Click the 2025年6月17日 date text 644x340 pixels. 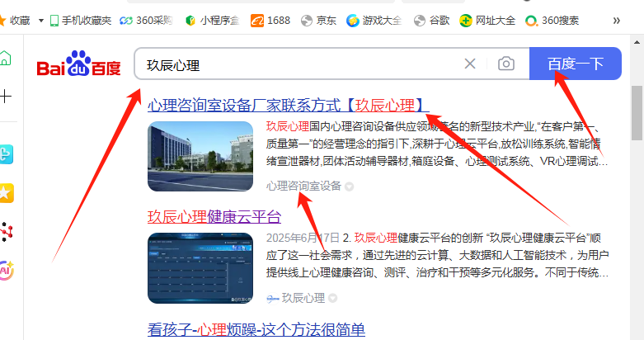(303, 238)
